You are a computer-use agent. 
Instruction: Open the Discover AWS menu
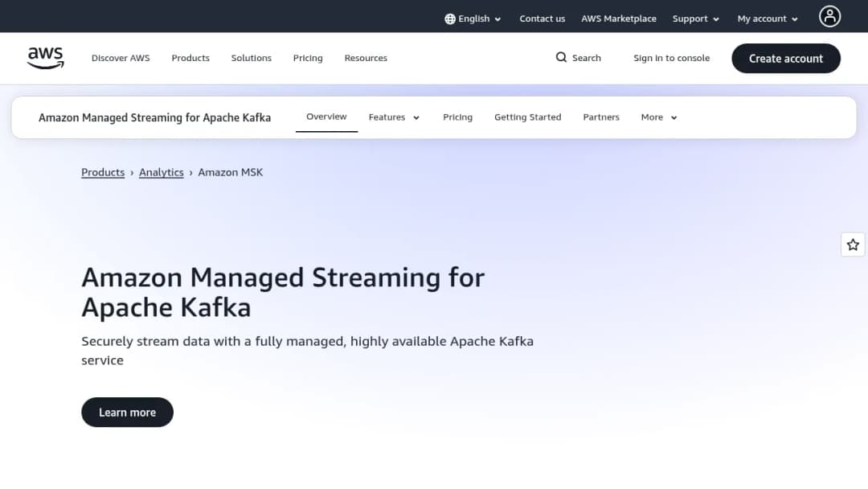point(121,58)
